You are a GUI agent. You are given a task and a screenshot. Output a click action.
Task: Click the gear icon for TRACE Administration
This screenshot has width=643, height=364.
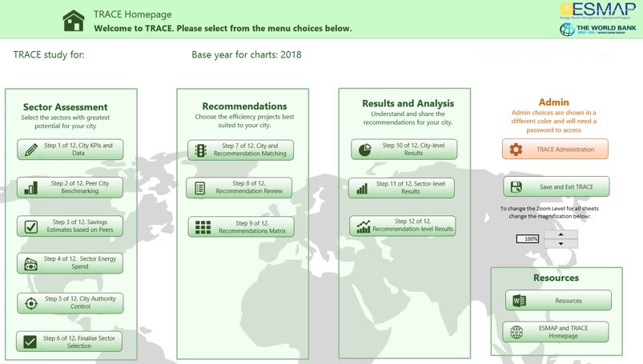pyautogui.click(x=516, y=150)
